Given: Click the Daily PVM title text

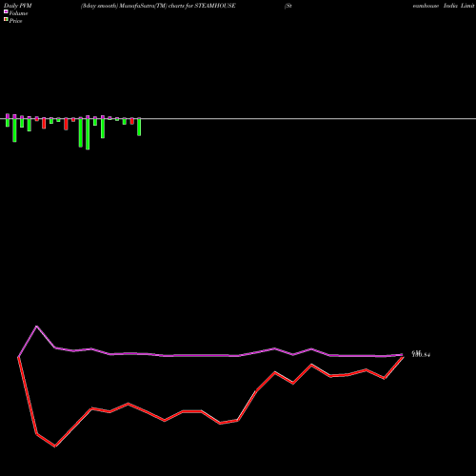Looking at the screenshot, I should pos(18,6).
